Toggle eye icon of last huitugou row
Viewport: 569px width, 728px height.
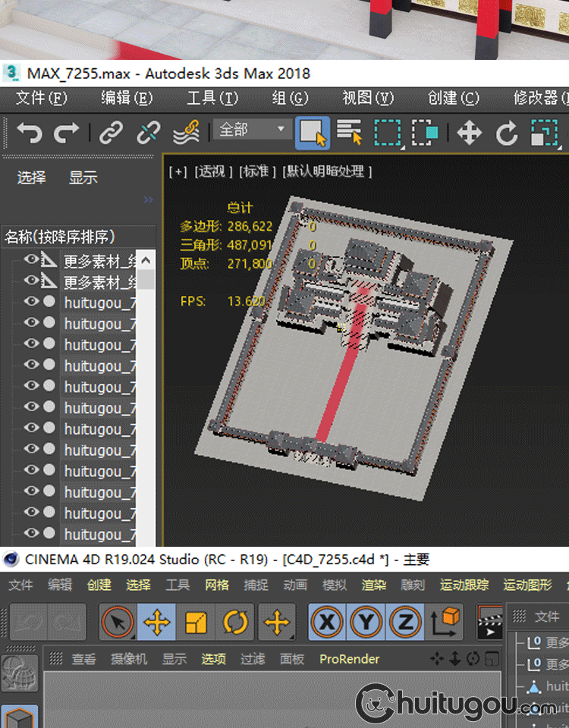(31, 532)
